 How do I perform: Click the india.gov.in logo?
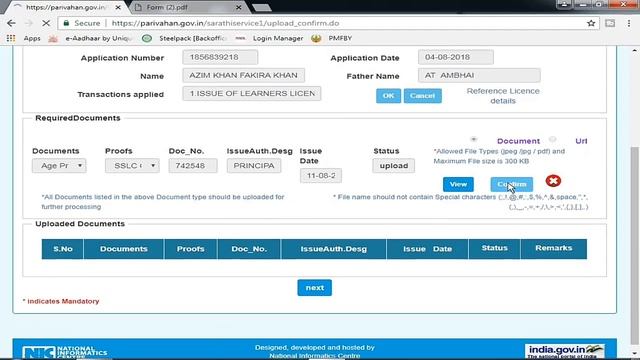click(564, 351)
